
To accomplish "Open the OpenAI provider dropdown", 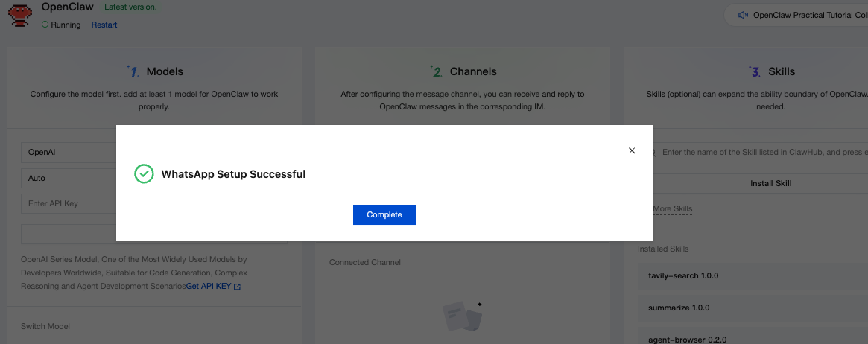I will coord(69,152).
